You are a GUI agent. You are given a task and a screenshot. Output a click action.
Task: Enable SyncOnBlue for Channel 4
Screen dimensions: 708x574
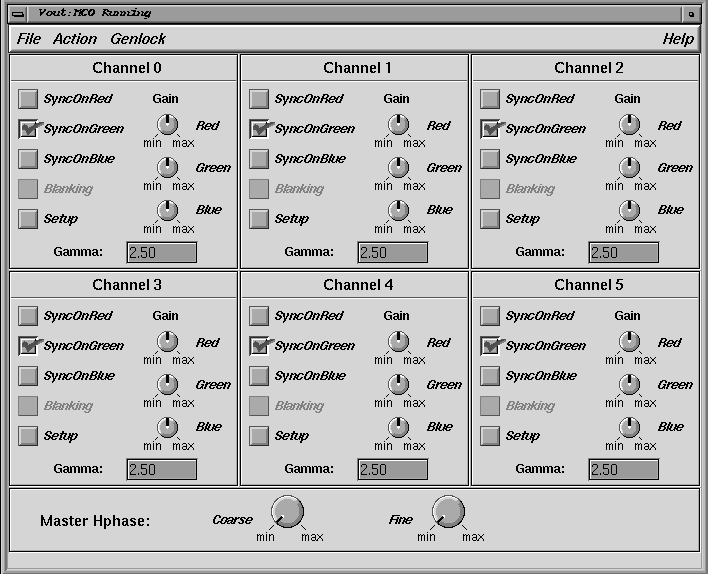(259, 376)
